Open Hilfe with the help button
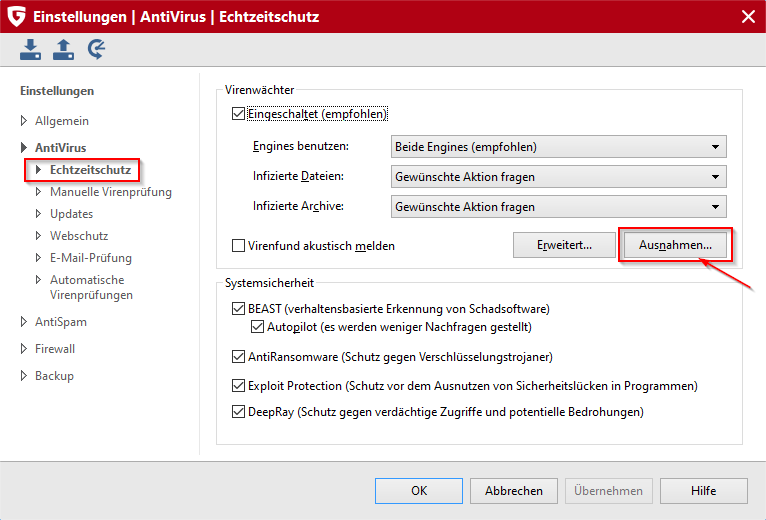Screen dimensions: 766x520 (703, 491)
